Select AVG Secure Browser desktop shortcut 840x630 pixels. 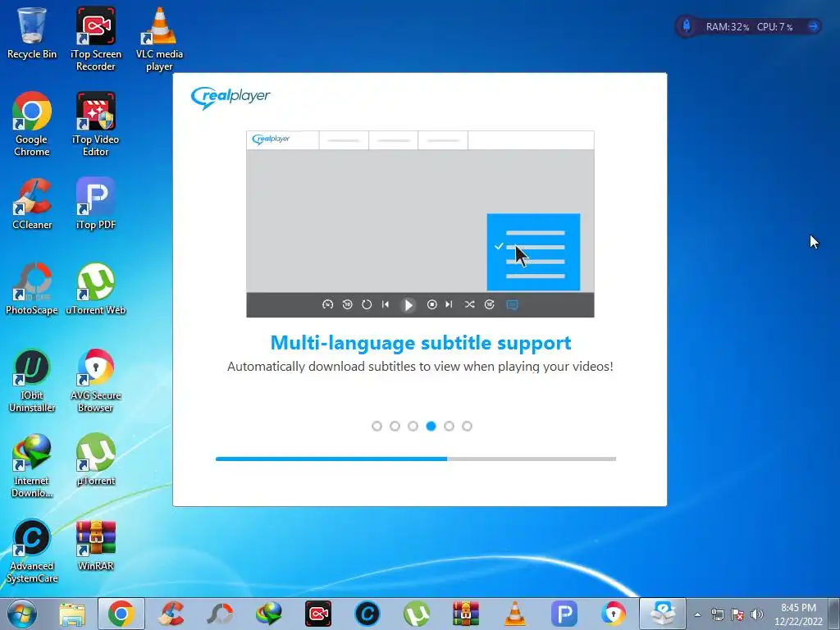95,381
